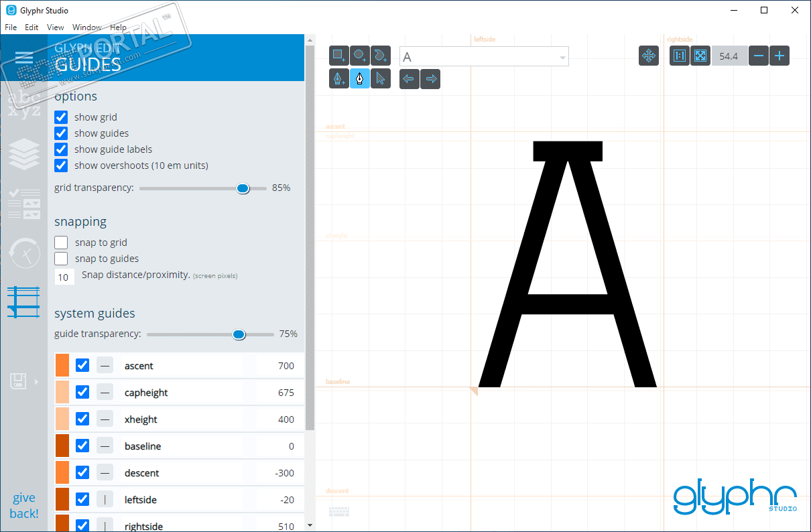The height and width of the screenshot is (532, 811).
Task: Hide the xheight guide via checkbox
Action: (82, 419)
